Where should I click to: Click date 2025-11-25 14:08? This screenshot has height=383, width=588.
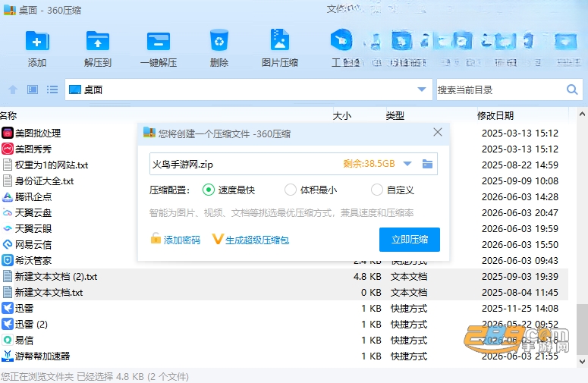pos(520,309)
